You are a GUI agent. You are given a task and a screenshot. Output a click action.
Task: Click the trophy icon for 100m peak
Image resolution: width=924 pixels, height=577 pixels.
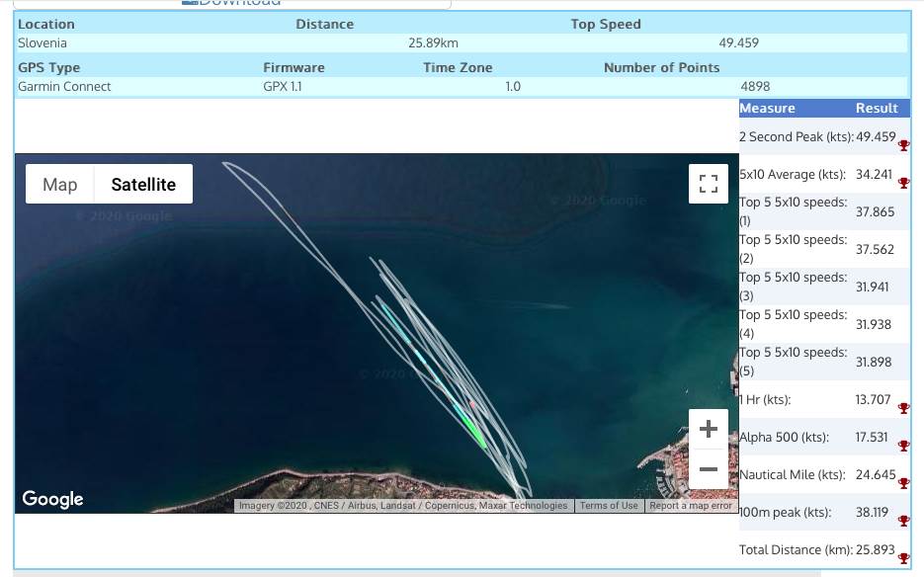(x=903, y=521)
